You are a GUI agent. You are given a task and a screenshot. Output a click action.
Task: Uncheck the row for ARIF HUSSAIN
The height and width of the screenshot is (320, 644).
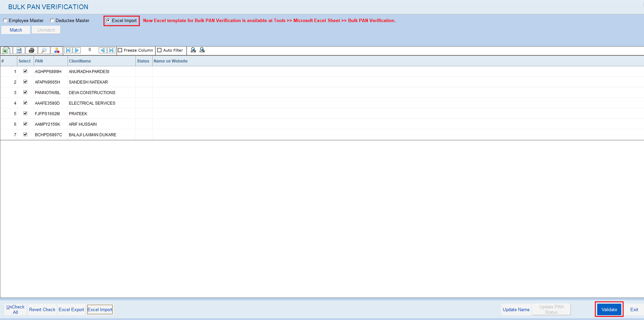pyautogui.click(x=25, y=124)
